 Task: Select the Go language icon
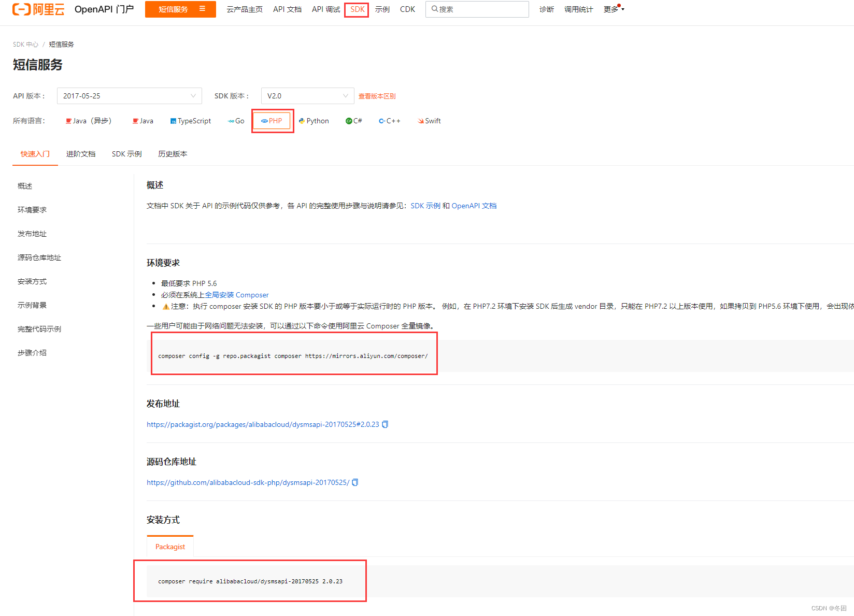coord(236,121)
